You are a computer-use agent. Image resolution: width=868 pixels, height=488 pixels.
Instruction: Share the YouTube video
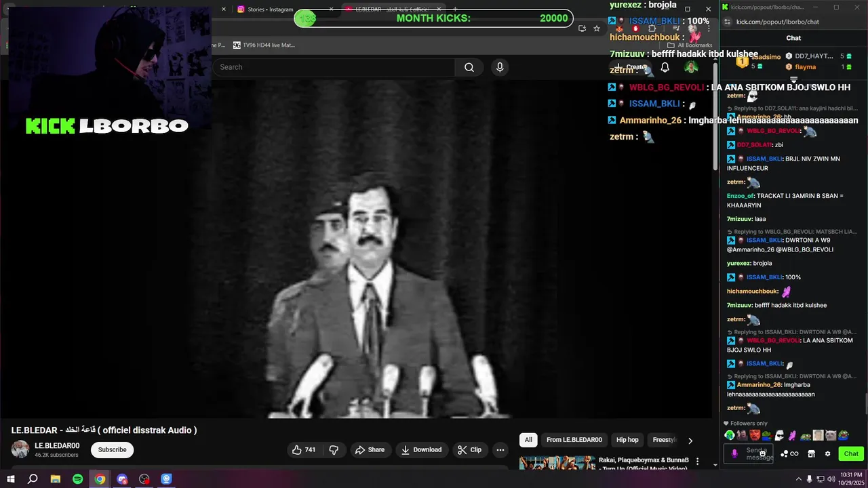(x=370, y=449)
